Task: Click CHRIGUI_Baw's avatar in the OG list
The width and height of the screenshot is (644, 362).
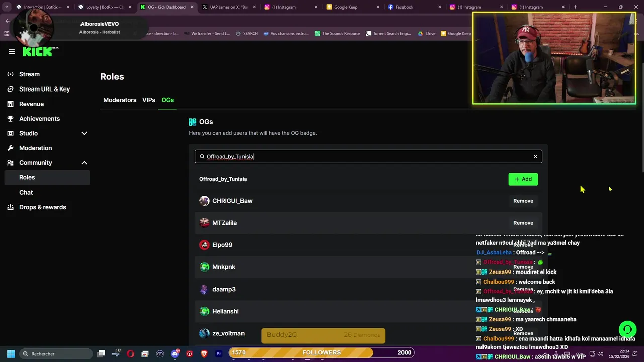Action: pyautogui.click(x=204, y=201)
